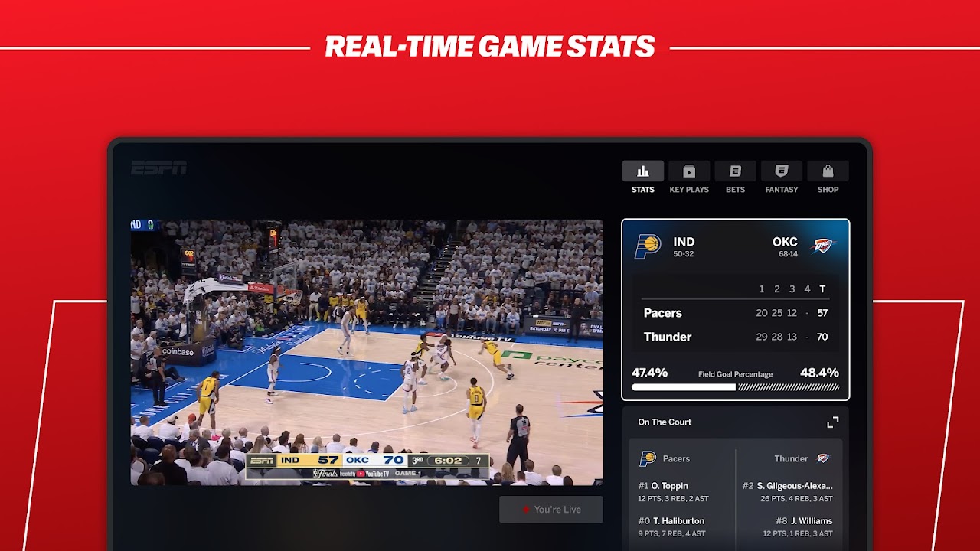The height and width of the screenshot is (551, 980).
Task: Click the small Pacers logo under On The Court
Action: (648, 459)
